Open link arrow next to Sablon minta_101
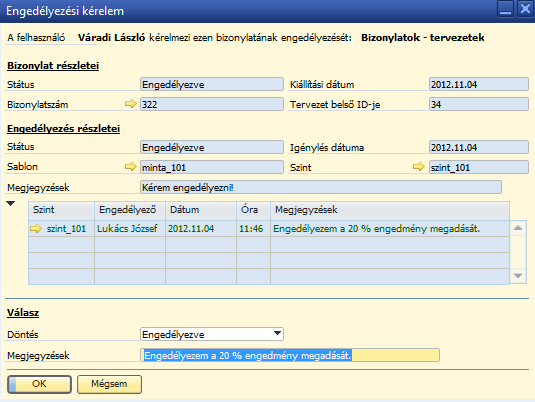Image resolution: width=535 pixels, height=402 pixels. pos(130,167)
